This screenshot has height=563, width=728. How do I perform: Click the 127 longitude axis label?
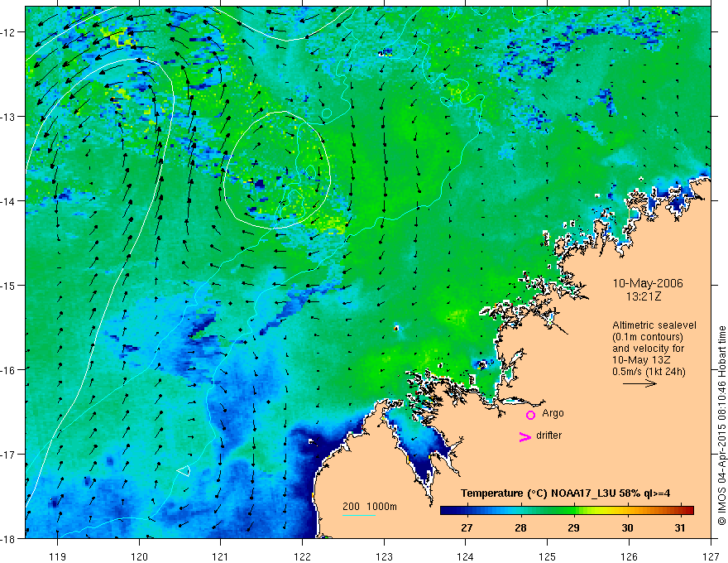(711, 557)
